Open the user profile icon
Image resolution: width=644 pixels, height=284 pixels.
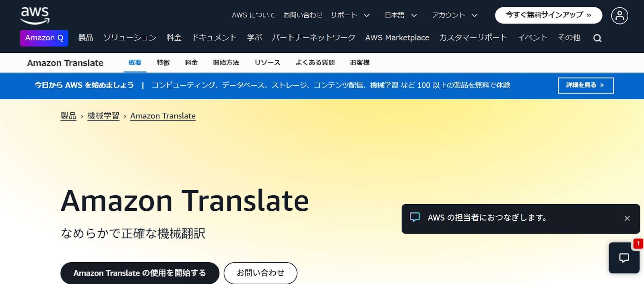(619, 16)
